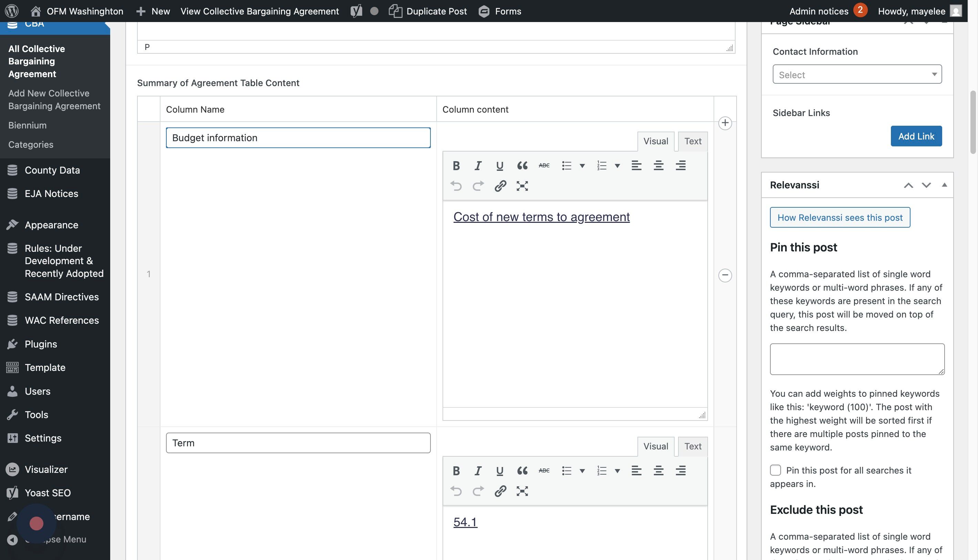This screenshot has width=978, height=560.
Task: Remove row 1 with minus icon
Action: 725,275
